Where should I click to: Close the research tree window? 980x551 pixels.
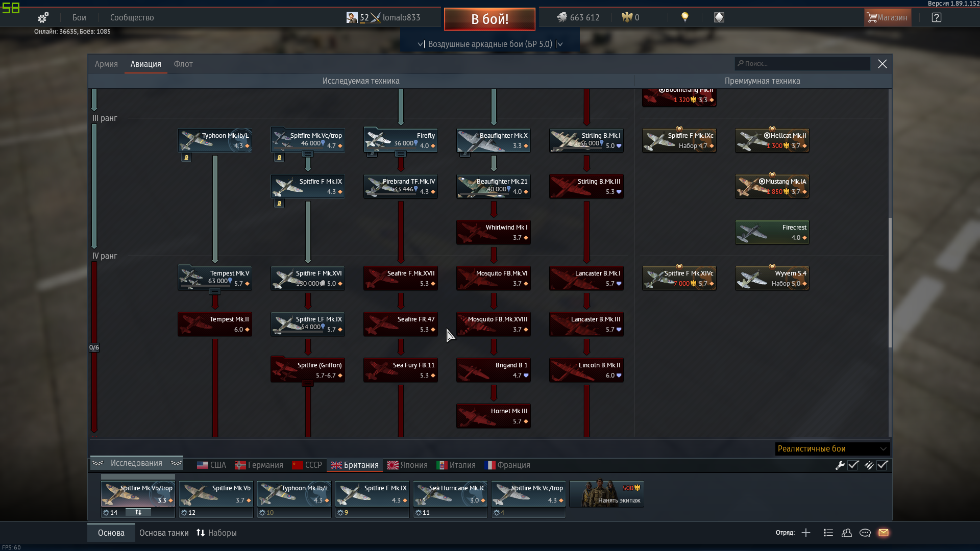[883, 64]
